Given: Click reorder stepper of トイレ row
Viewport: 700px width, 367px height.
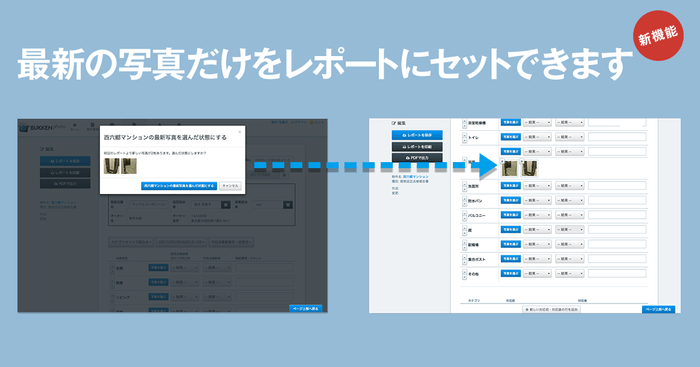Looking at the screenshot, I should click(464, 138).
